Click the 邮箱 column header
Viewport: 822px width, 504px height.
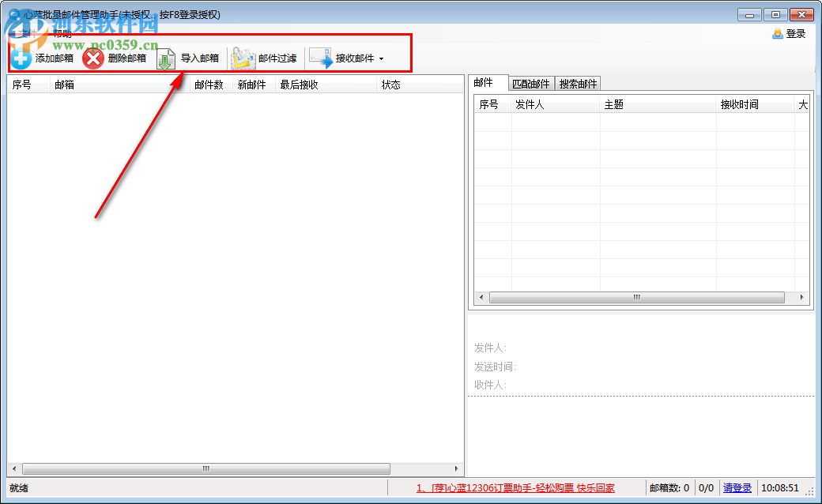[x=119, y=85]
